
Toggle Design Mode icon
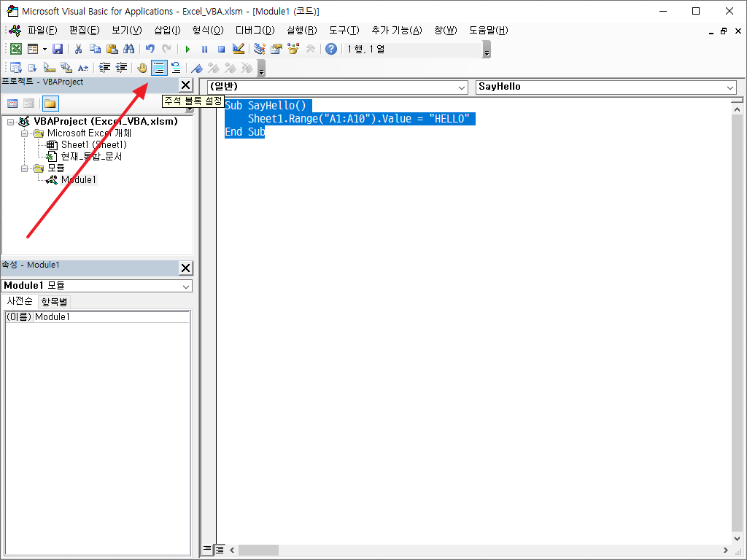pos(239,49)
